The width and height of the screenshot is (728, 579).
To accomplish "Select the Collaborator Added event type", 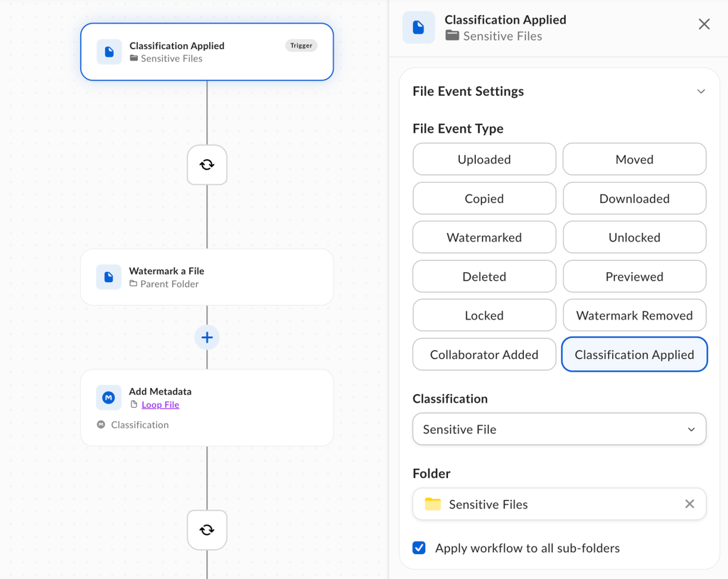I will click(x=484, y=355).
